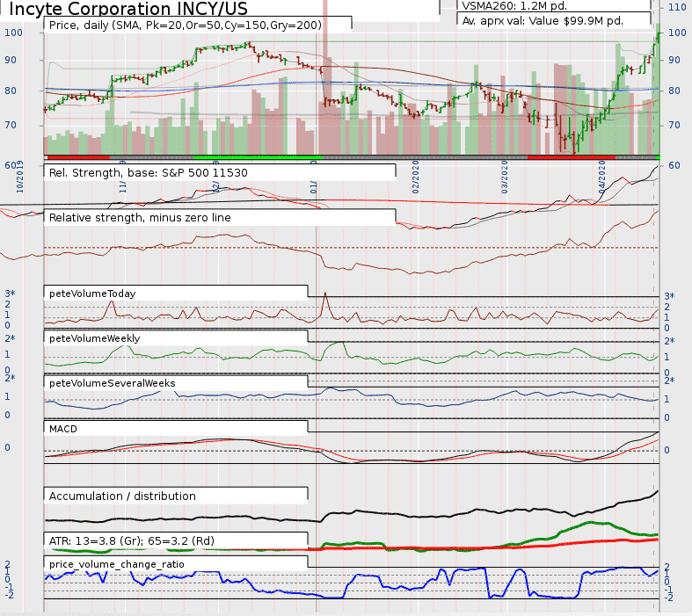Select the '03/2020' date axis label

[x=505, y=178]
